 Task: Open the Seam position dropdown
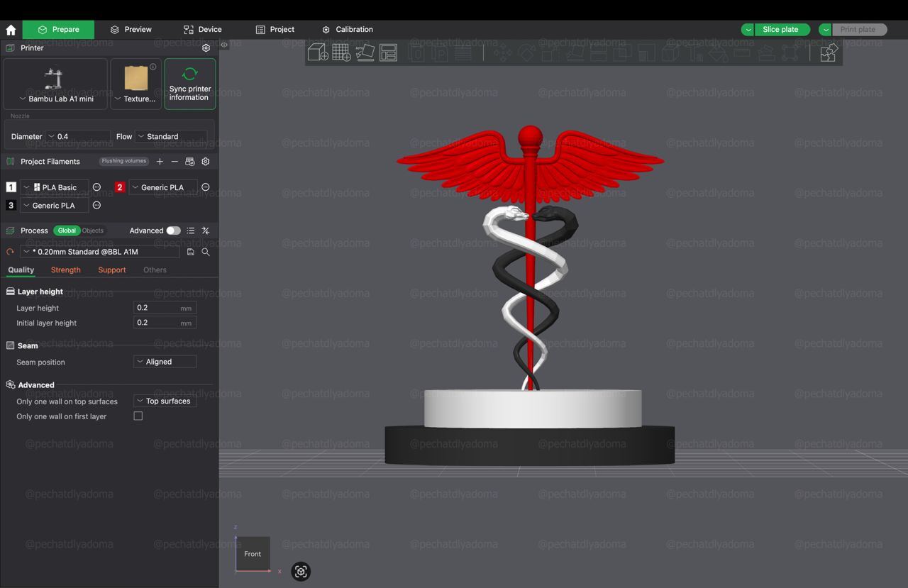pyautogui.click(x=165, y=362)
